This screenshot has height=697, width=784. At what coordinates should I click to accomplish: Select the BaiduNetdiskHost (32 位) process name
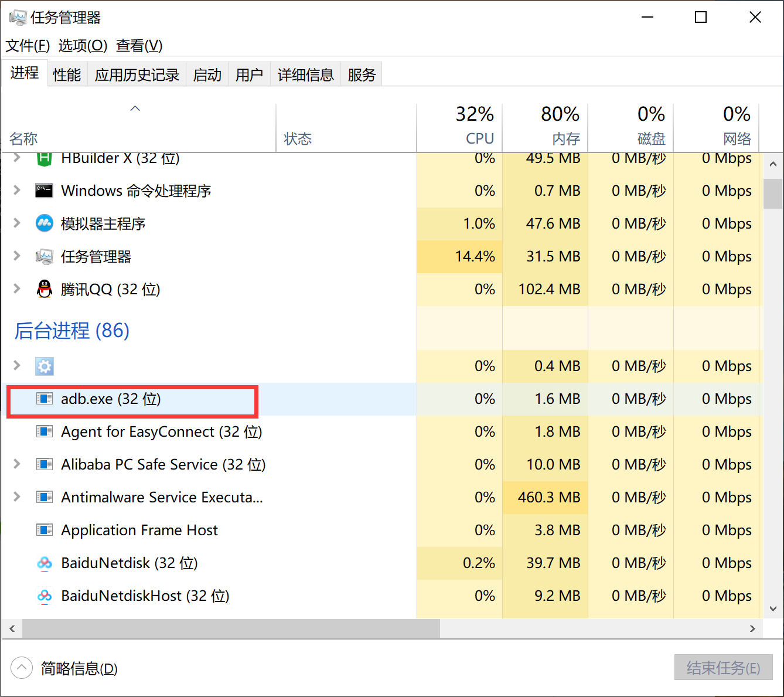coord(145,596)
